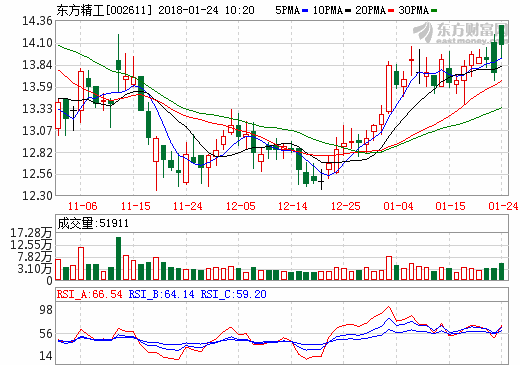
Task: Click the 7.82万 volume axis label
Action: [35, 257]
